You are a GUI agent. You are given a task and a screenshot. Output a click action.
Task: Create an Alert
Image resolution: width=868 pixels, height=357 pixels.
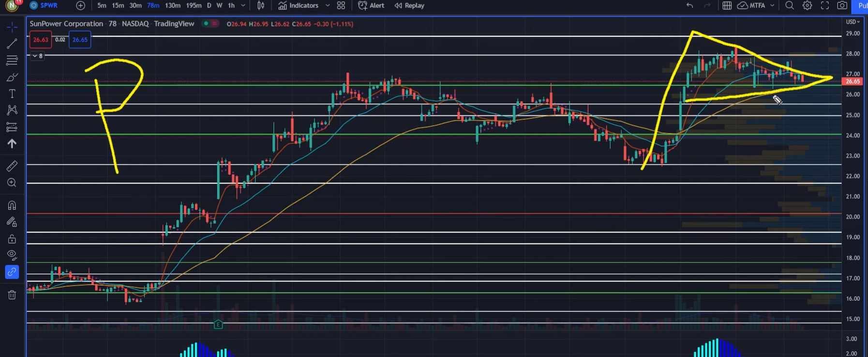(371, 5)
